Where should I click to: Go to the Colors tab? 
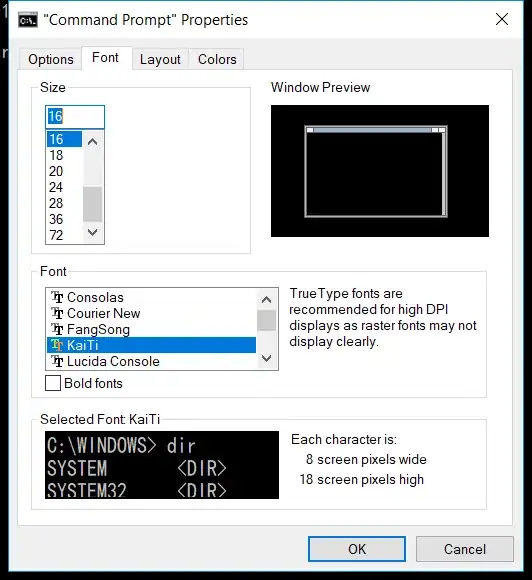[x=217, y=59]
